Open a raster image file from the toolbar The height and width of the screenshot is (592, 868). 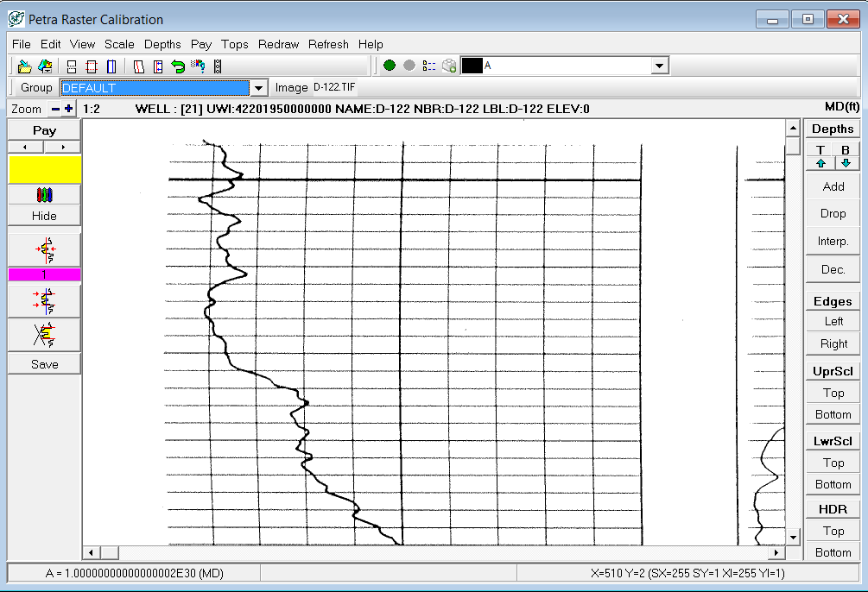tap(23, 65)
